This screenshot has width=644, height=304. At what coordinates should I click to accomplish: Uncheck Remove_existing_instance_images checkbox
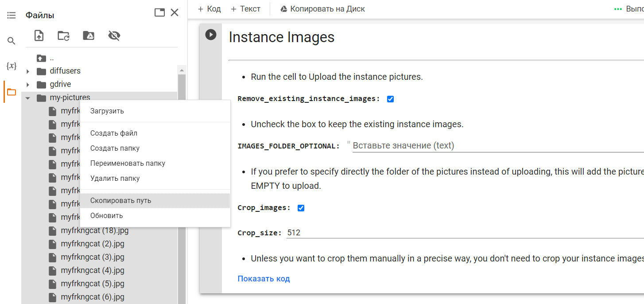[390, 99]
